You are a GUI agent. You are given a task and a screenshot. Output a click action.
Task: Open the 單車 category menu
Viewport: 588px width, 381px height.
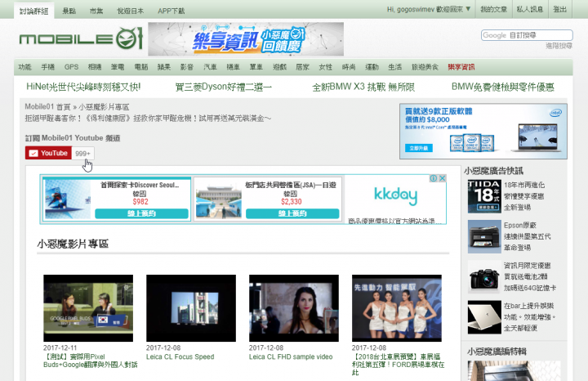256,67
